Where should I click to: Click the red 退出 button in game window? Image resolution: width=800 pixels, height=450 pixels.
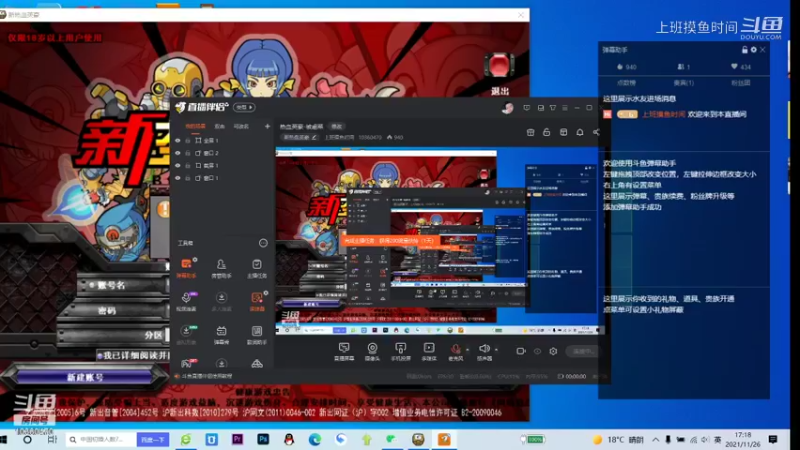click(499, 73)
